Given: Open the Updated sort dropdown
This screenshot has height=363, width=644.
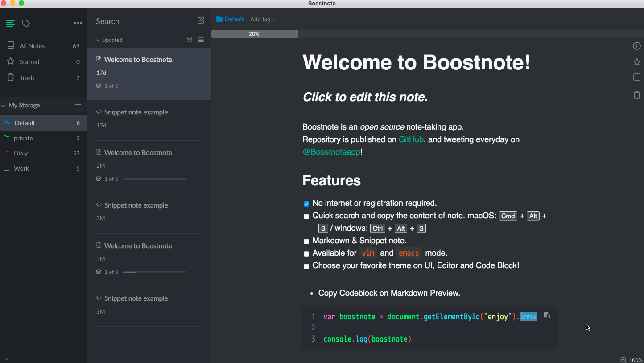Looking at the screenshot, I should coord(109,40).
